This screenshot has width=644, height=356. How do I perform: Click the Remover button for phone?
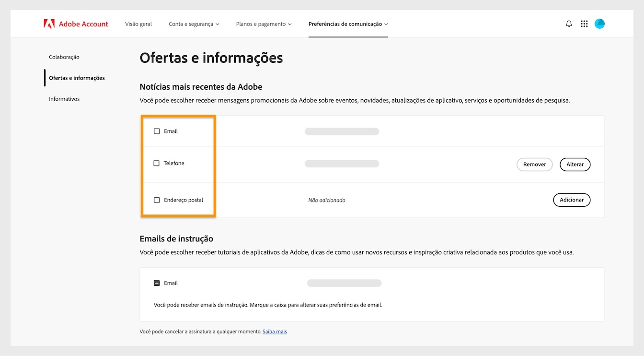coord(534,164)
